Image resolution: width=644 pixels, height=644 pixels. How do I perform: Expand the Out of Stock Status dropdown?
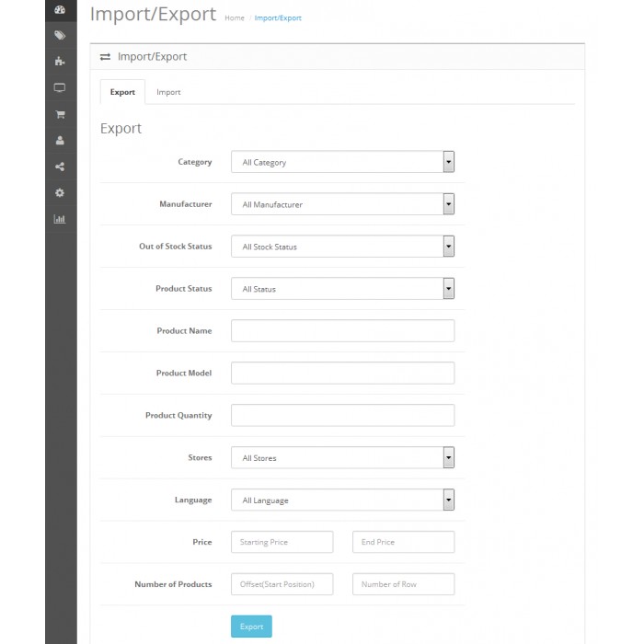[342, 247]
